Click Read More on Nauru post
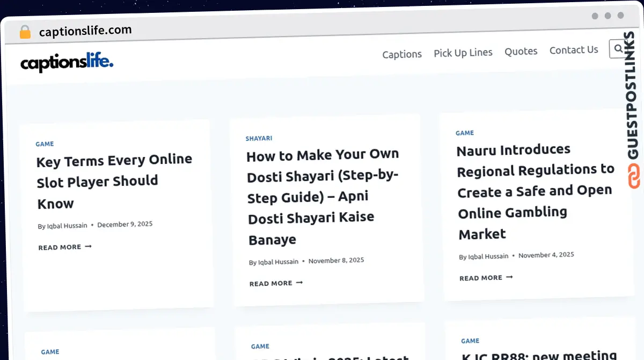Image resolution: width=644 pixels, height=360 pixels. 486,278
